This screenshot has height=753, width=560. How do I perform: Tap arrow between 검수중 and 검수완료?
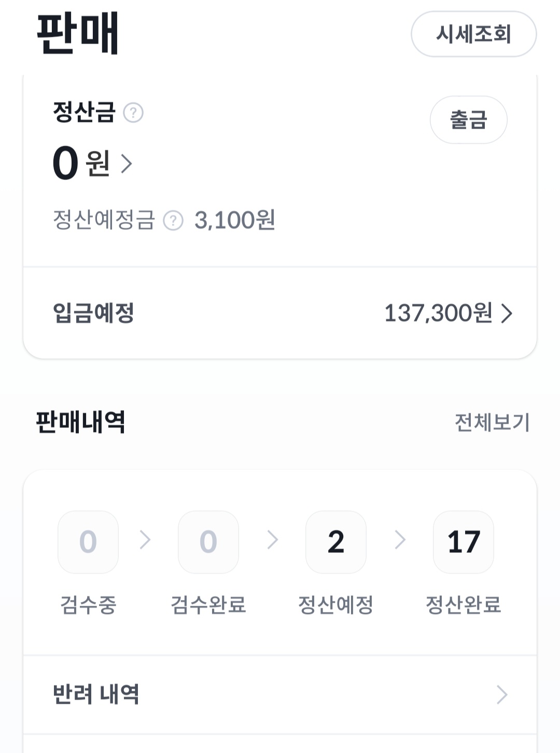[145, 540]
